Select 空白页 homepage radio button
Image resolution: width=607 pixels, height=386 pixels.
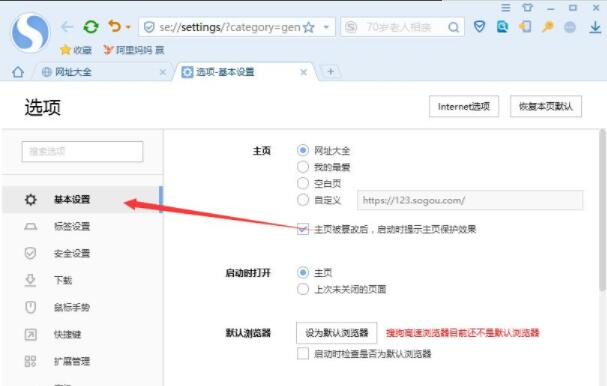(x=303, y=183)
